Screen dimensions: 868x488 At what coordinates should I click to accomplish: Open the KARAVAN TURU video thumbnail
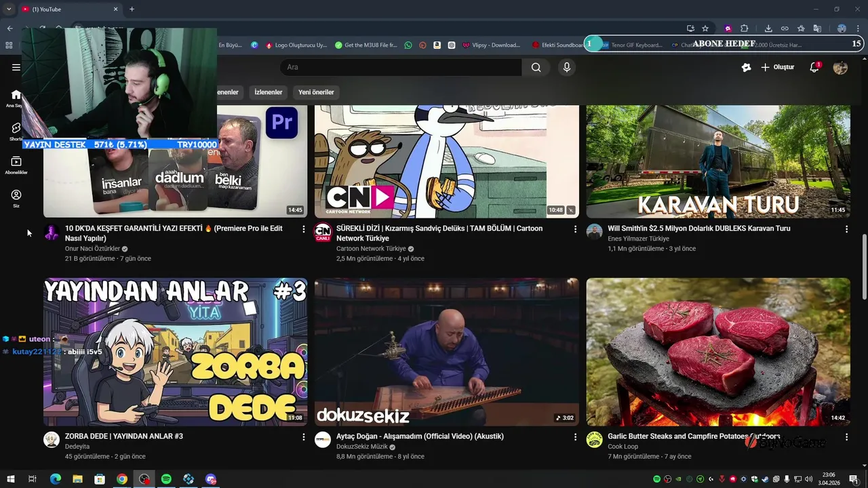pyautogui.click(x=718, y=161)
